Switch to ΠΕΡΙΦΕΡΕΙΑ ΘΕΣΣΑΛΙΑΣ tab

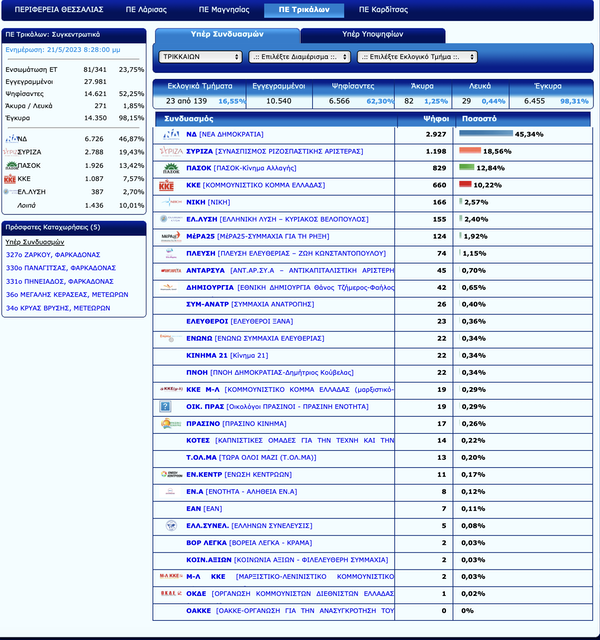(59, 9)
